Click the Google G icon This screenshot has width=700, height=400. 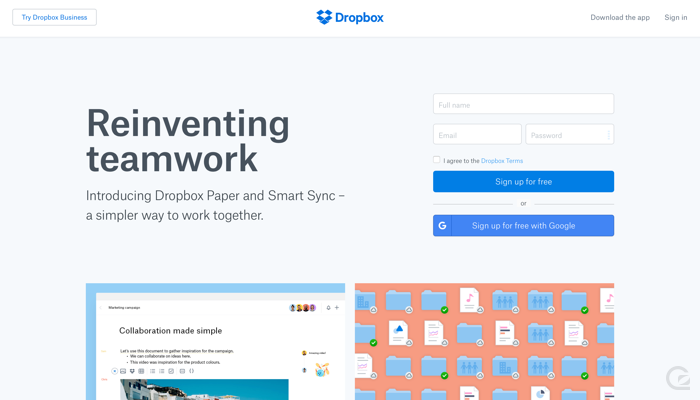442,226
